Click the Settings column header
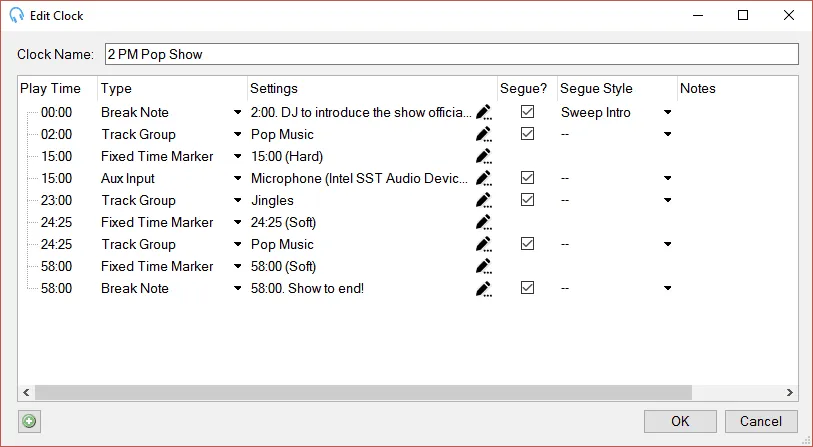Image resolution: width=813 pixels, height=447 pixels. pos(372,89)
